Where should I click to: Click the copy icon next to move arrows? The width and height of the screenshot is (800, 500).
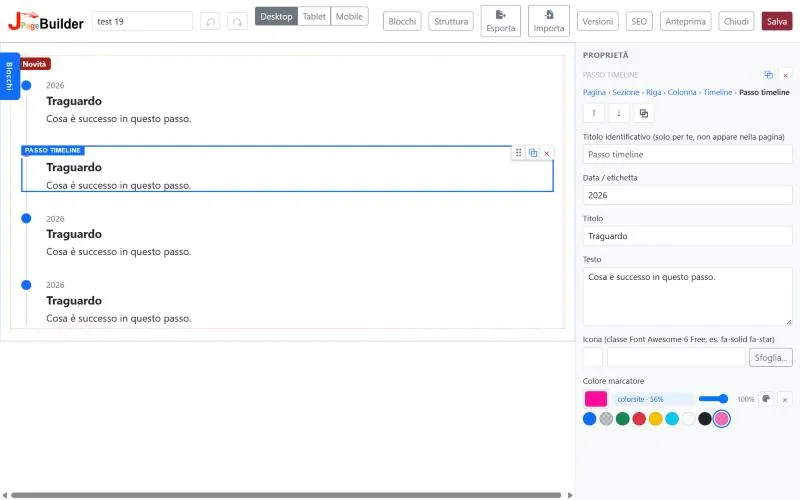[x=644, y=113]
